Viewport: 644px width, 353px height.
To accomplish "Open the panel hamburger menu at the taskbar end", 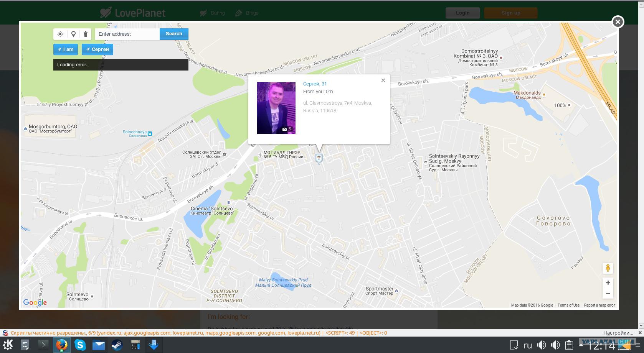I will (x=638, y=345).
